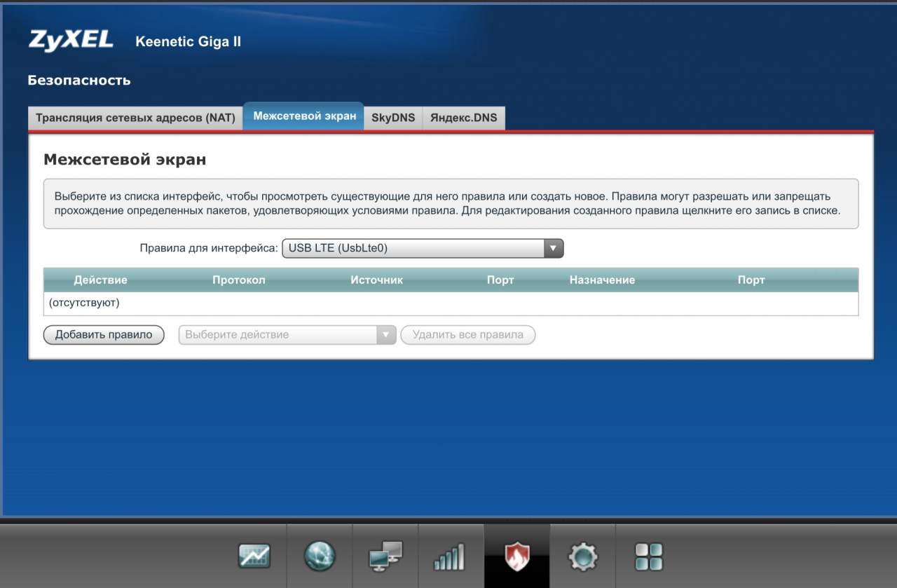Open the SkyDNS tab

(x=393, y=118)
